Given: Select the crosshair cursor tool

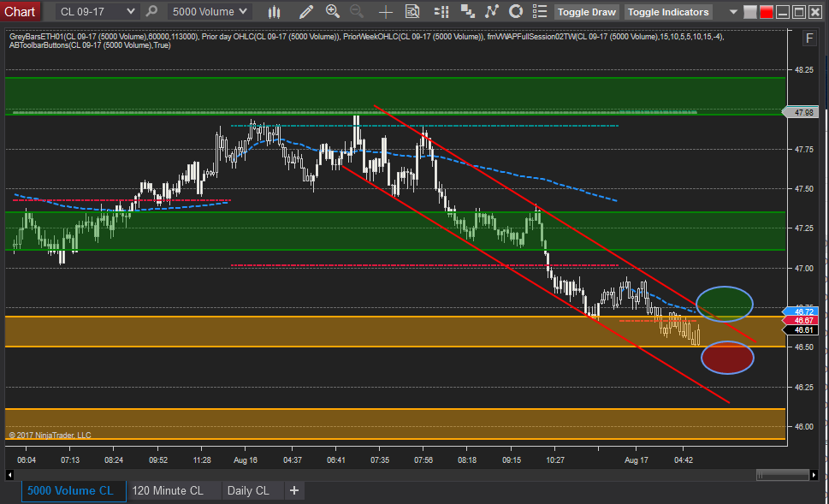Looking at the screenshot, I should (386, 12).
